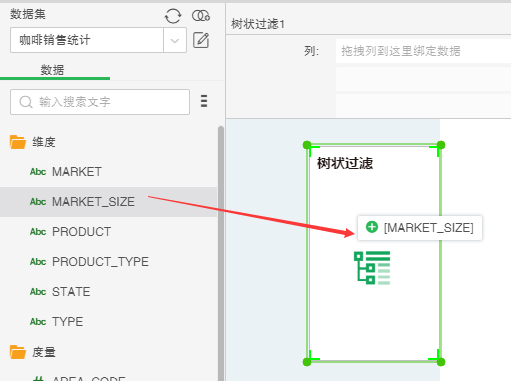Open the 咖啡销售统计 dataset dropdown arrow
This screenshot has width=511, height=381.
click(x=175, y=40)
